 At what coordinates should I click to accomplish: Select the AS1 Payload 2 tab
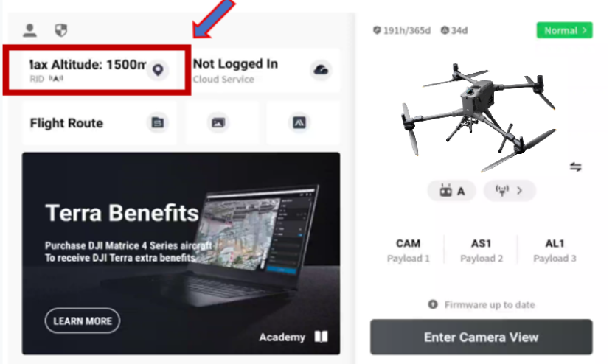pyautogui.click(x=482, y=251)
